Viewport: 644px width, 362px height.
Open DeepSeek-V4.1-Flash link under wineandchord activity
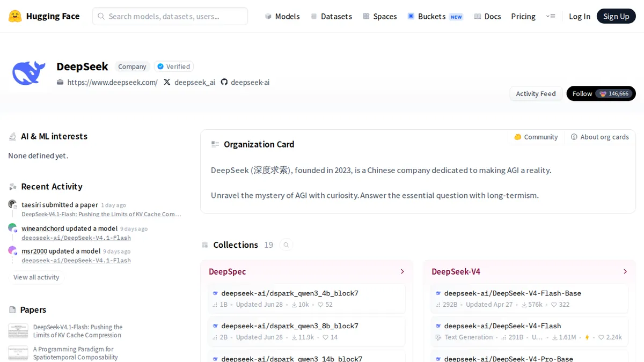coord(76,238)
